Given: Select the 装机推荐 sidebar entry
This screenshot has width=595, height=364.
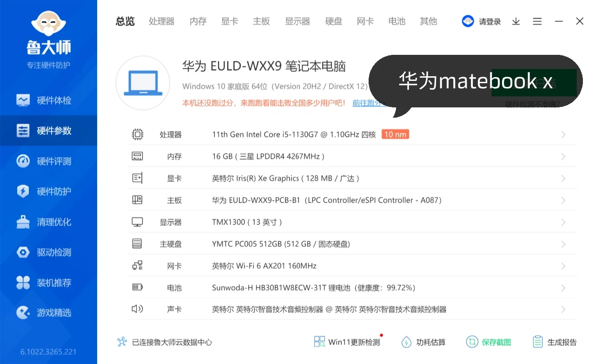Looking at the screenshot, I should pyautogui.click(x=48, y=282).
